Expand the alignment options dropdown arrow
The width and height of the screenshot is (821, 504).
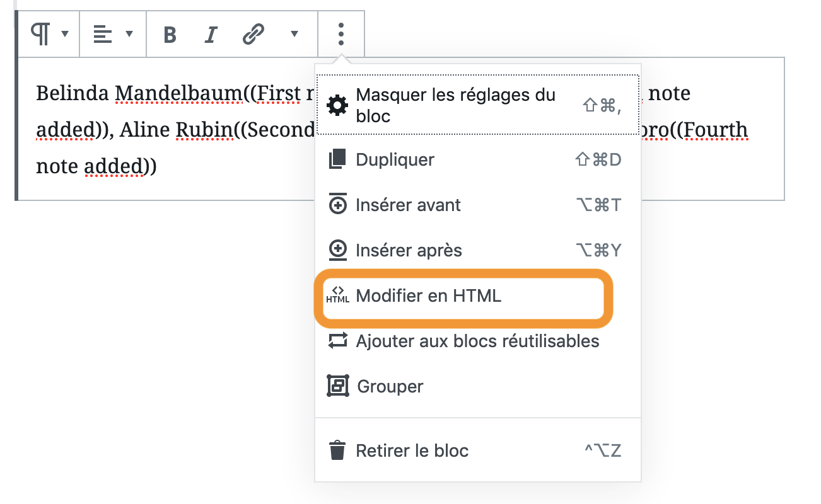point(129,34)
